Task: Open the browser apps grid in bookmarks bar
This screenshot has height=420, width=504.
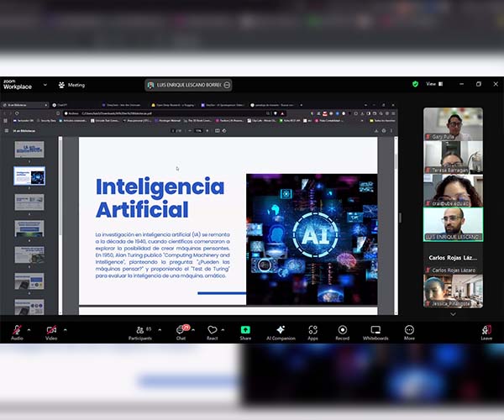Action: (6, 121)
